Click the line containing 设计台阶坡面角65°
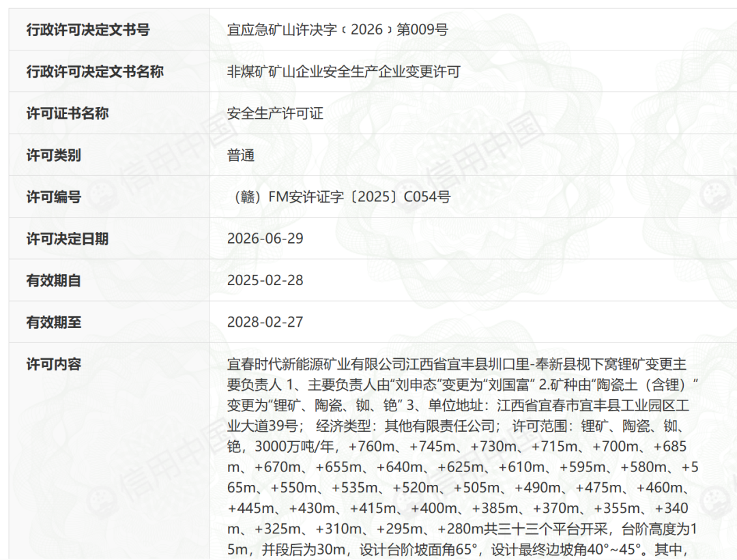The height and width of the screenshot is (560, 737). pos(457,549)
